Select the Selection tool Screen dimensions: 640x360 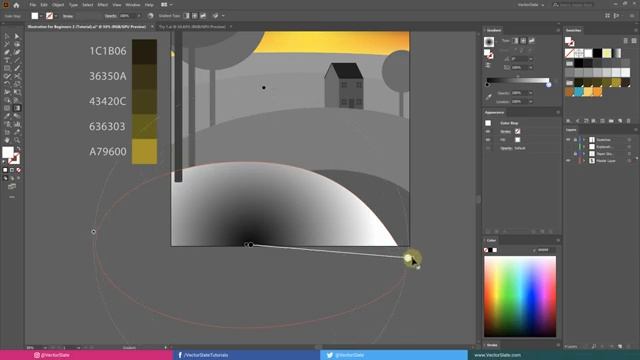point(7,36)
